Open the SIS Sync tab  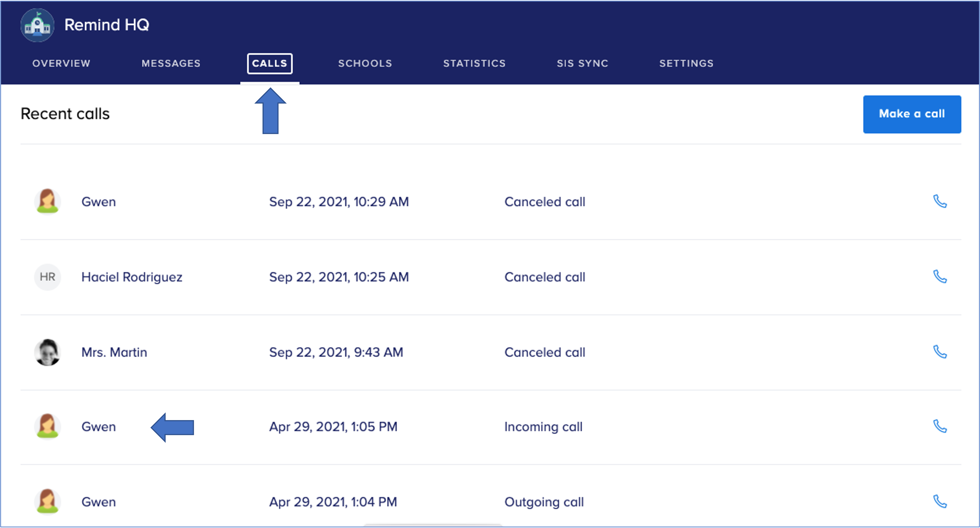coord(582,63)
